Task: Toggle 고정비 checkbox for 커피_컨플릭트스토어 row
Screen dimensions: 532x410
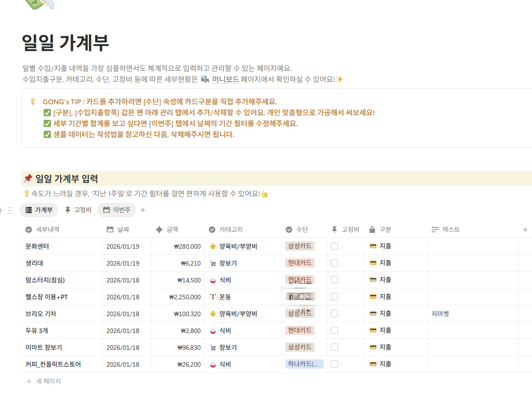Action: [x=334, y=364]
